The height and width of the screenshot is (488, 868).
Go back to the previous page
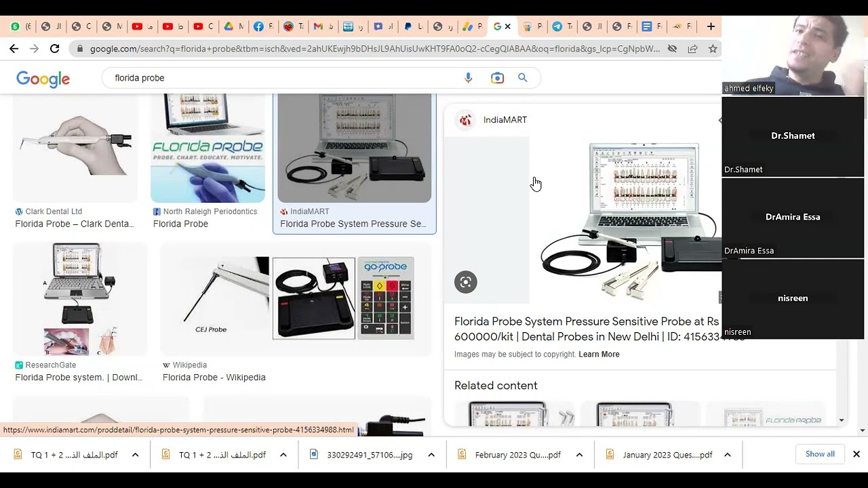[14, 49]
